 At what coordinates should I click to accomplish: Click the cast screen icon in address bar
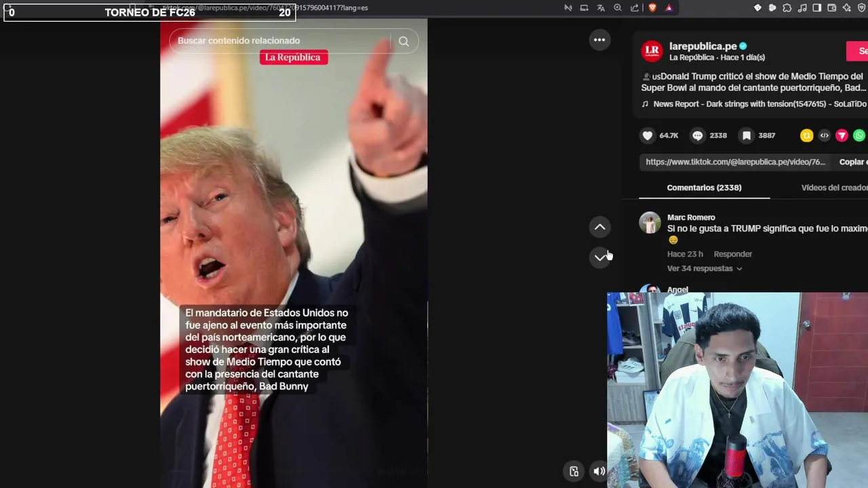pyautogui.click(x=584, y=8)
